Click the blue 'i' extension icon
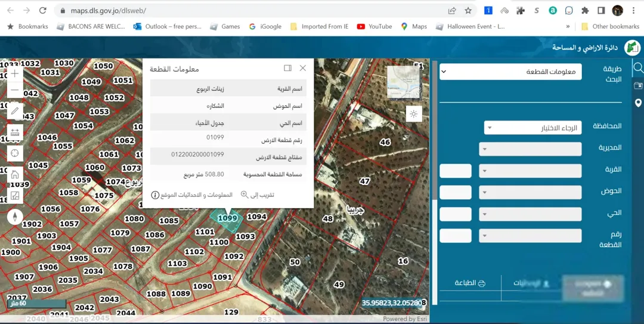 (x=488, y=11)
